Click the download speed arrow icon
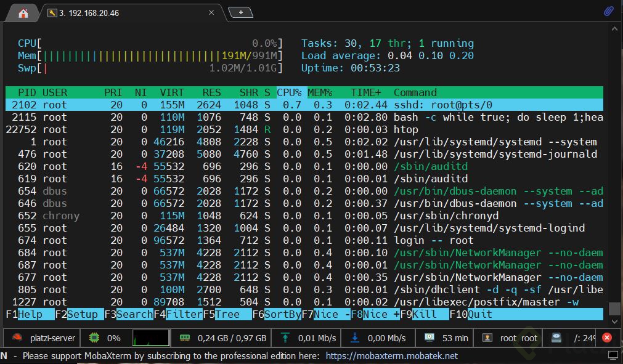Screen dimensions: 623x364 pos(355,338)
